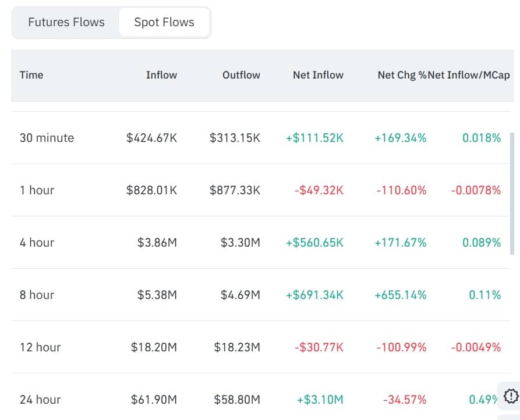Select the 24 hour row

pos(40,400)
